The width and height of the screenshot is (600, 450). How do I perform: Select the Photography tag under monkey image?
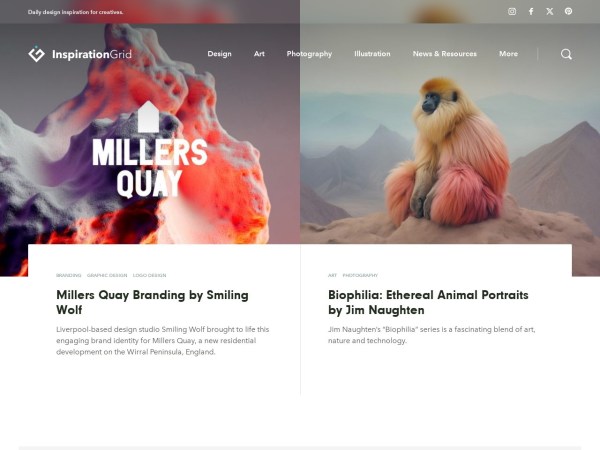tap(360, 275)
